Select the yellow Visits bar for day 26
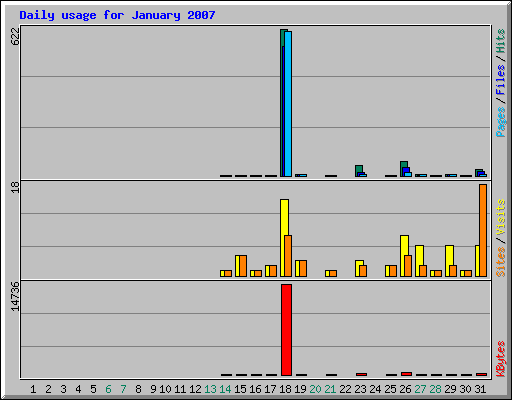512x400 pixels. [403, 256]
